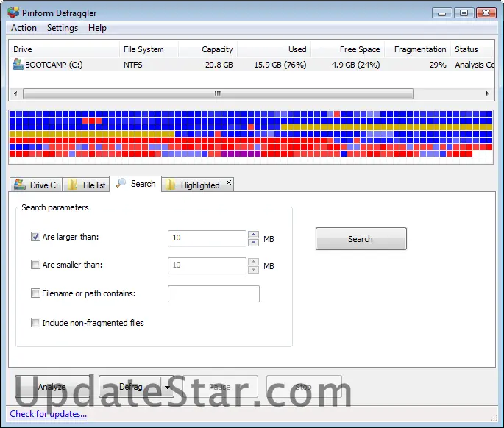This screenshot has height=428, width=504.
Task: Open the Settings menu
Action: tap(63, 28)
